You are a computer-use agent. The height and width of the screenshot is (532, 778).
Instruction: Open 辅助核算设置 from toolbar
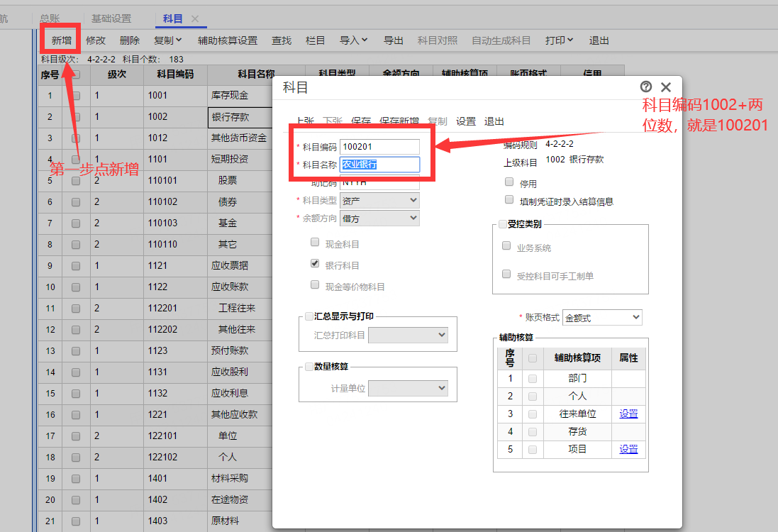coord(228,40)
